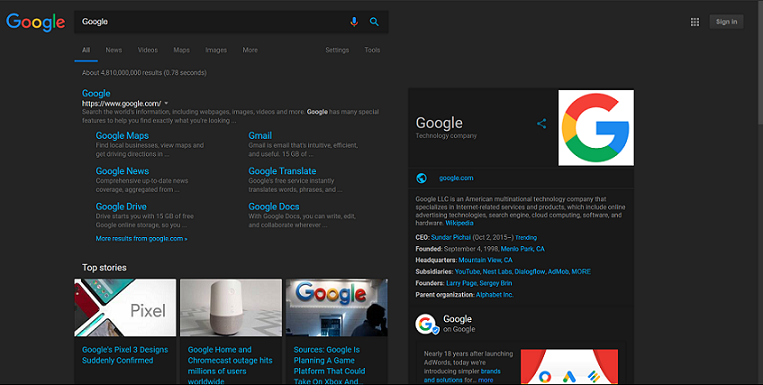Click the globe icon beside google.com

(421, 178)
